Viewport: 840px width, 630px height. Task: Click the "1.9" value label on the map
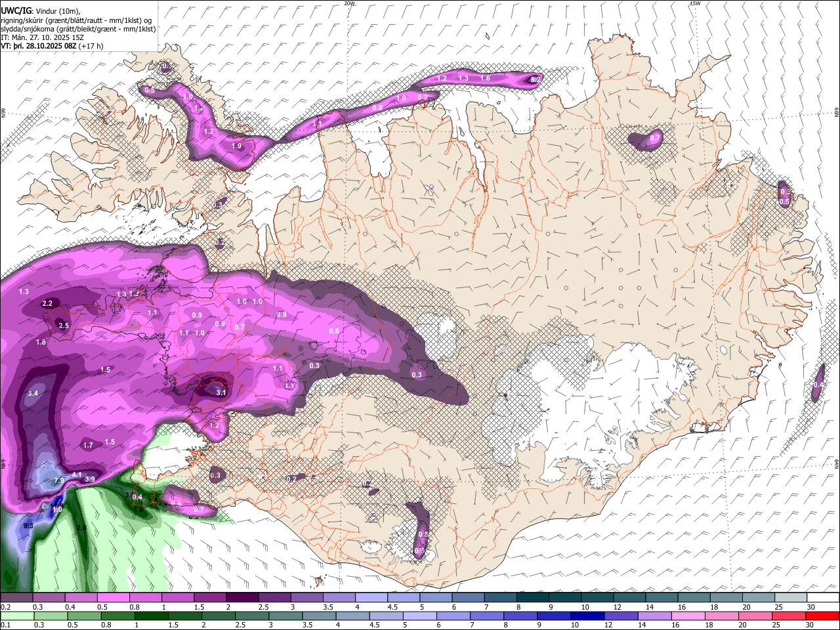237,146
